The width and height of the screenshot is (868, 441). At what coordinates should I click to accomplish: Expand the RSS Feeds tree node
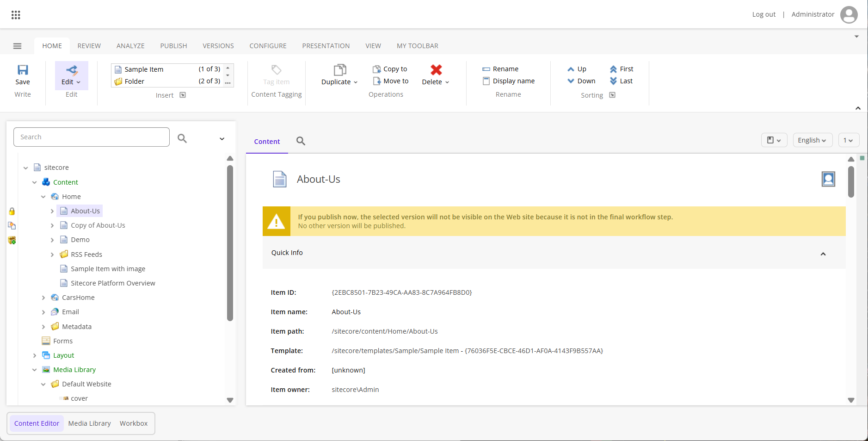tap(52, 255)
